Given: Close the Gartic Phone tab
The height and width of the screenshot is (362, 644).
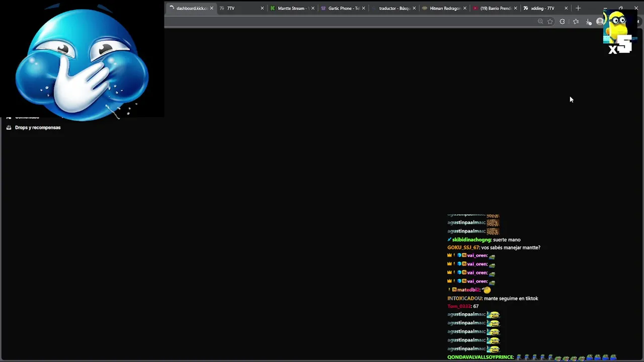Looking at the screenshot, I should [x=363, y=8].
